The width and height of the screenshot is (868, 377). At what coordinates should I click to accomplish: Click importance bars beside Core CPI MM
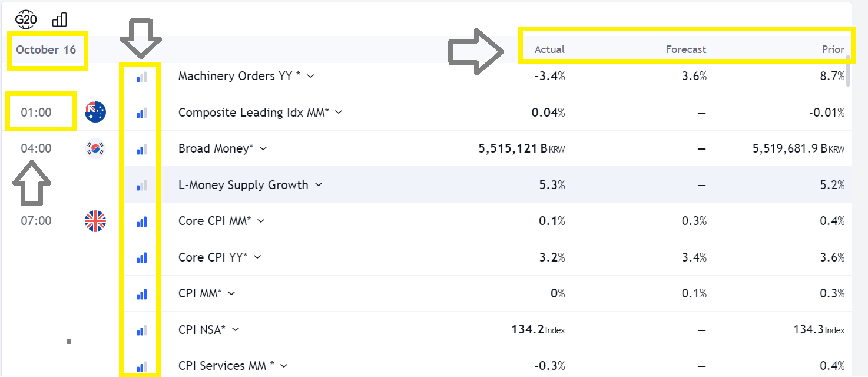tap(141, 221)
